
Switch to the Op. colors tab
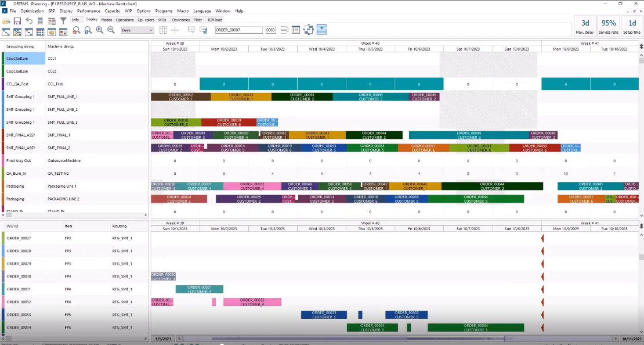coord(146,20)
